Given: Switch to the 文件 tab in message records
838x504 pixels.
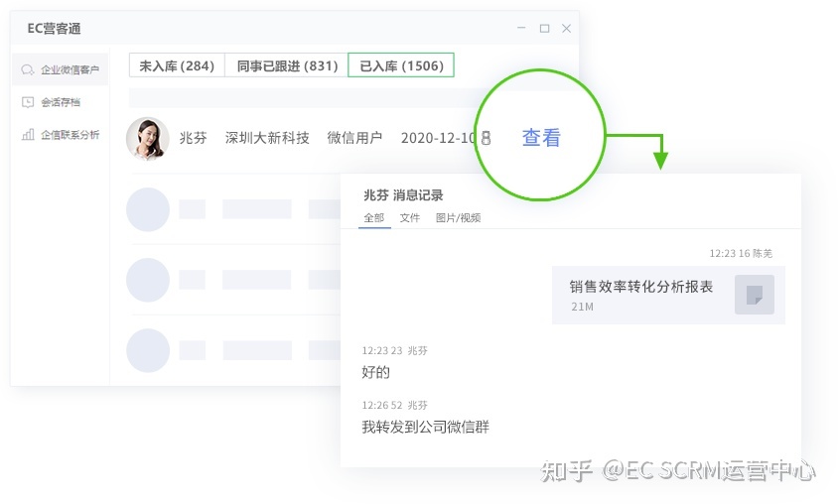Looking at the screenshot, I should pyautogui.click(x=410, y=218).
